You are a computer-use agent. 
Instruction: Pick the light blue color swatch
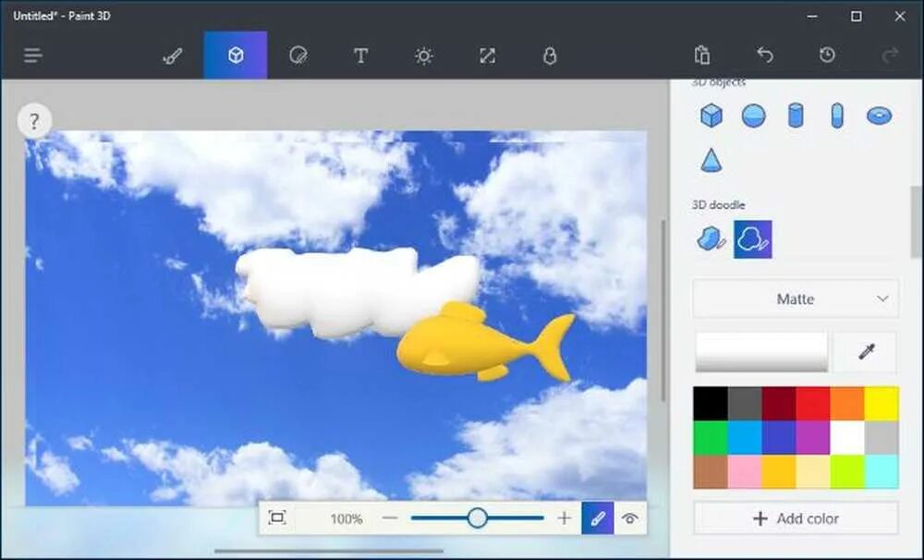point(744,438)
